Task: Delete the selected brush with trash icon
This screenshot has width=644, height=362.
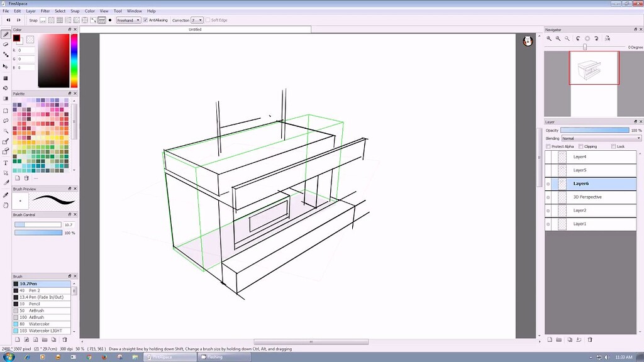Action: click(x=64, y=339)
